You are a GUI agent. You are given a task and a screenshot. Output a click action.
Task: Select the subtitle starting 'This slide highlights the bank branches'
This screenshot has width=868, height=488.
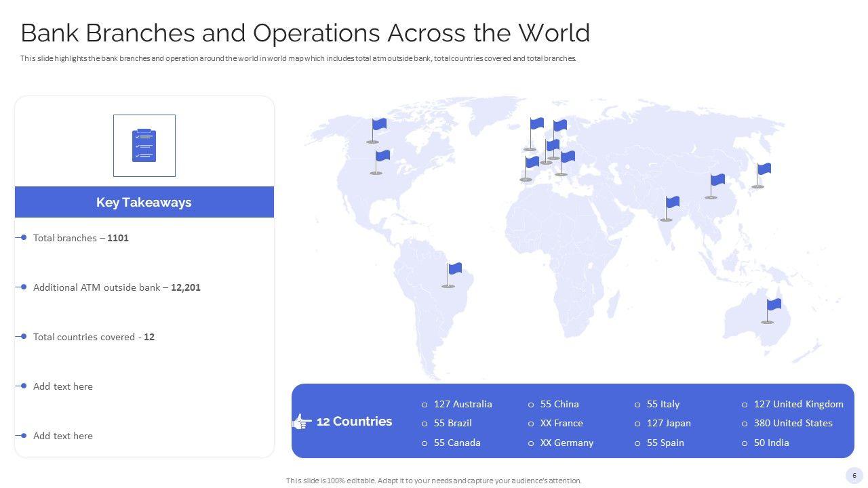(x=298, y=58)
